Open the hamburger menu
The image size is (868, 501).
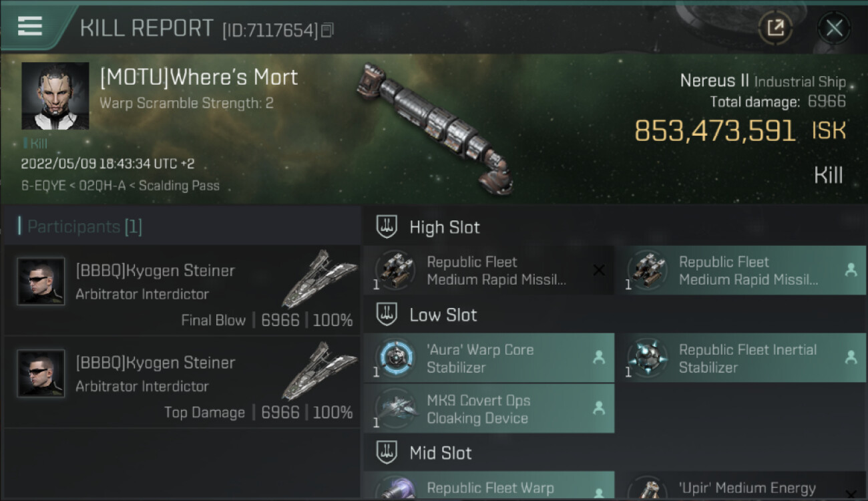coord(30,27)
